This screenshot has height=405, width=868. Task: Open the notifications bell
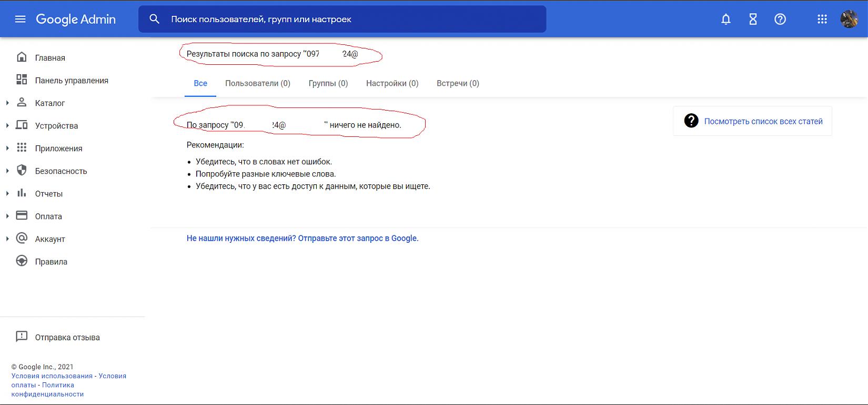click(x=726, y=19)
